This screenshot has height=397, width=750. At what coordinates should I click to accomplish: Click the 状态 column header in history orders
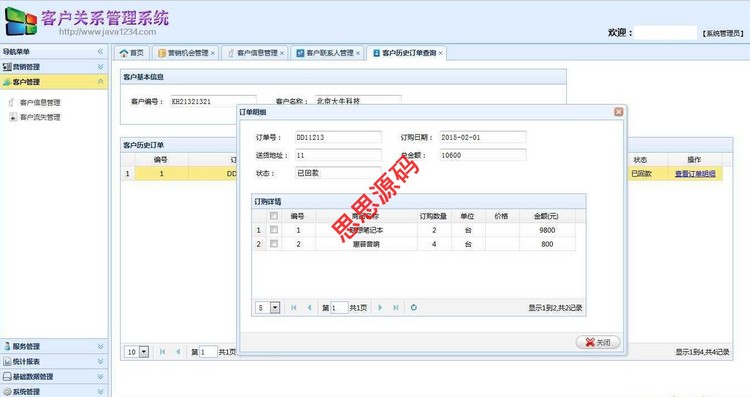pos(640,160)
